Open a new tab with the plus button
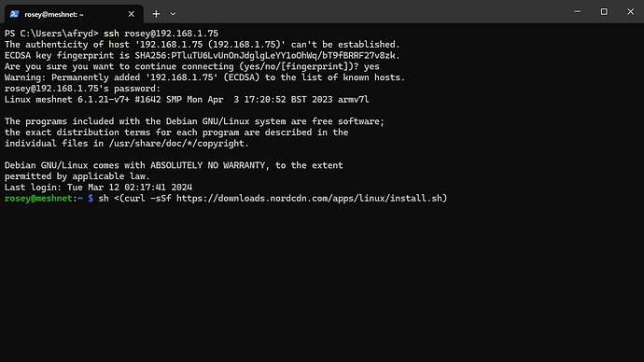This screenshot has height=362, width=644. [156, 14]
